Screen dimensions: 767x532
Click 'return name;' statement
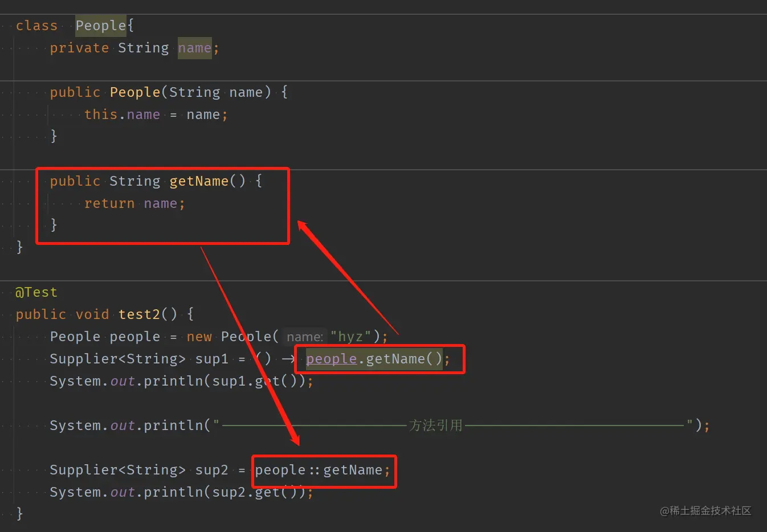pyautogui.click(x=134, y=203)
